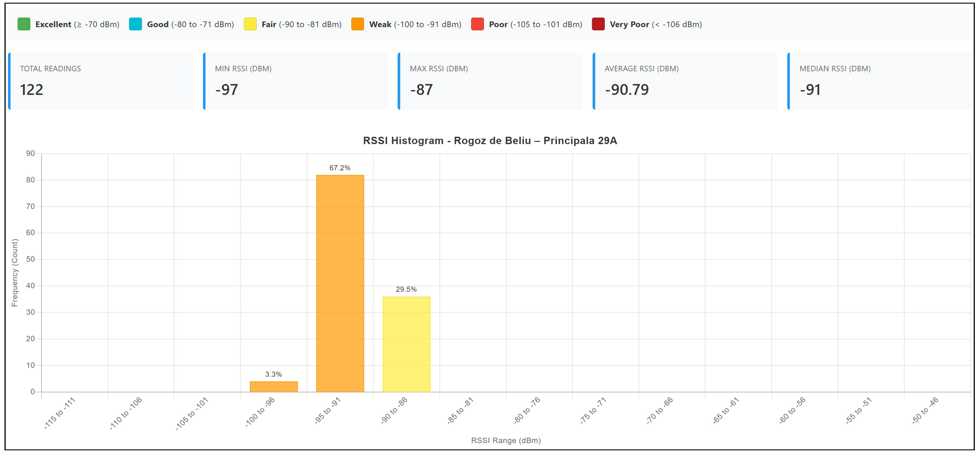The width and height of the screenshot is (980, 453).
Task: Click the cyan Good legend swatch
Action: [135, 24]
